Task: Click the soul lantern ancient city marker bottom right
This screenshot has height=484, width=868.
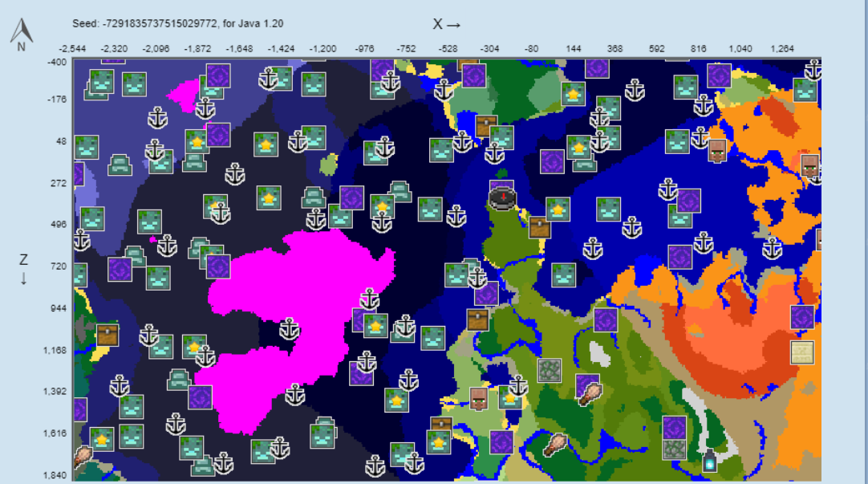Action: 710,462
